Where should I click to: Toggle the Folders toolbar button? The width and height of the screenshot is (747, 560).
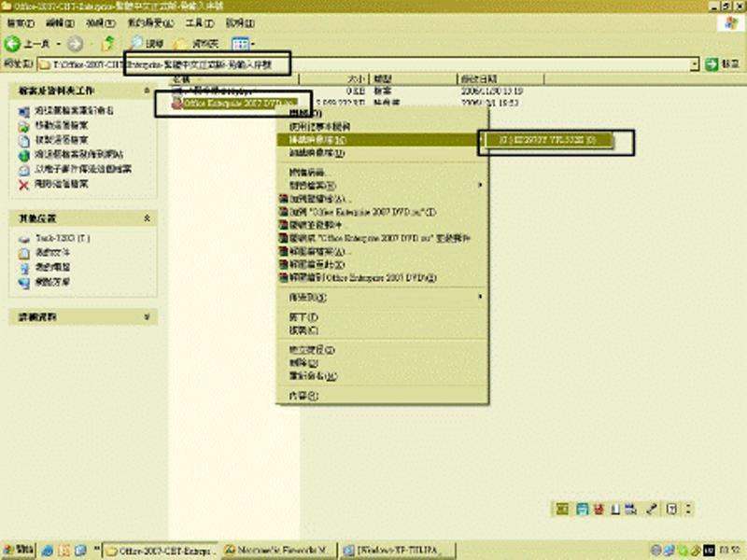pos(196,44)
